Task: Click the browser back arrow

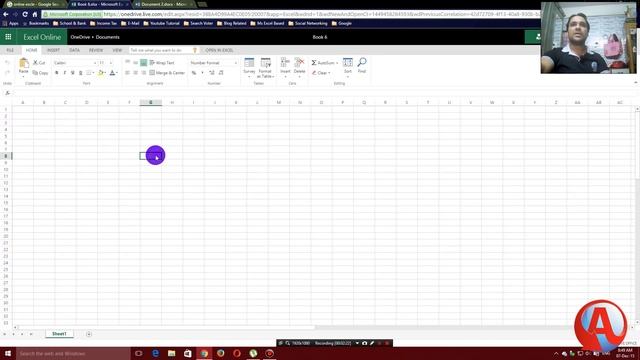Action: tap(6, 14)
